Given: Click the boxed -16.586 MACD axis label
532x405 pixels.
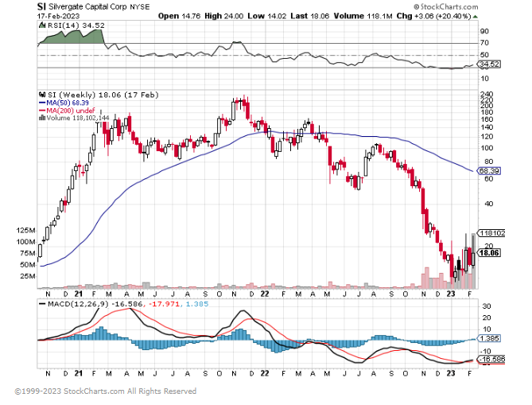Looking at the screenshot, I should point(491,359).
